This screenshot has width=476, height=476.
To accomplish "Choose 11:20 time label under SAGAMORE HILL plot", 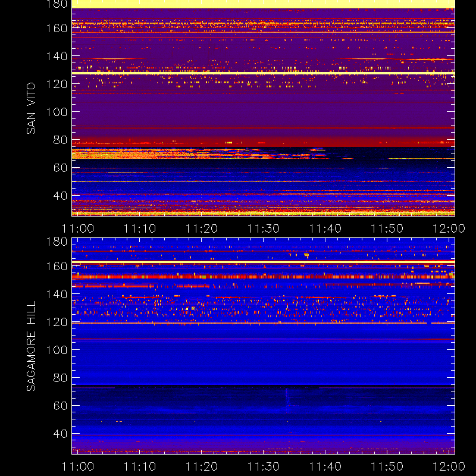I will pyautogui.click(x=202, y=466).
